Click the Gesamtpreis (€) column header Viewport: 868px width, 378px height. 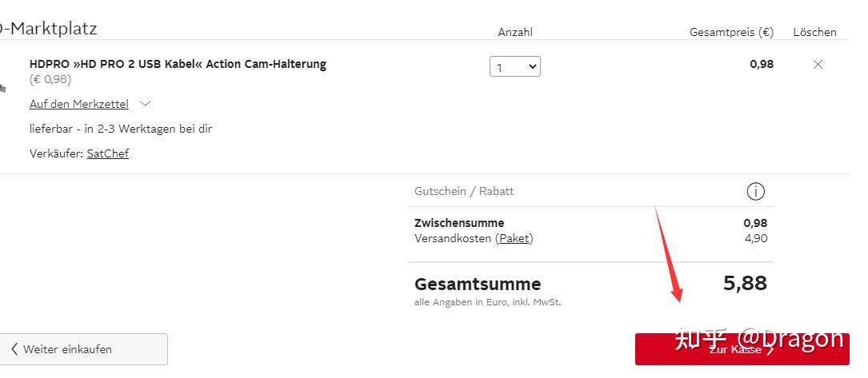(x=731, y=32)
